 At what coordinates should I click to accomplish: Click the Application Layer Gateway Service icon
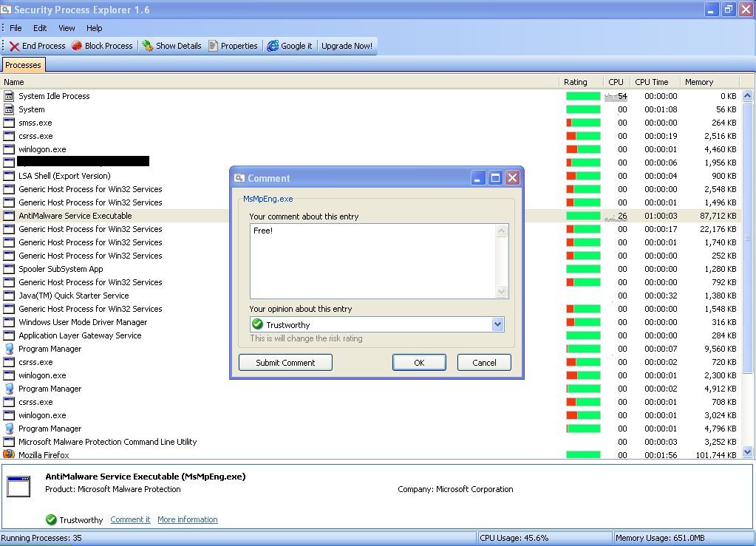point(9,335)
